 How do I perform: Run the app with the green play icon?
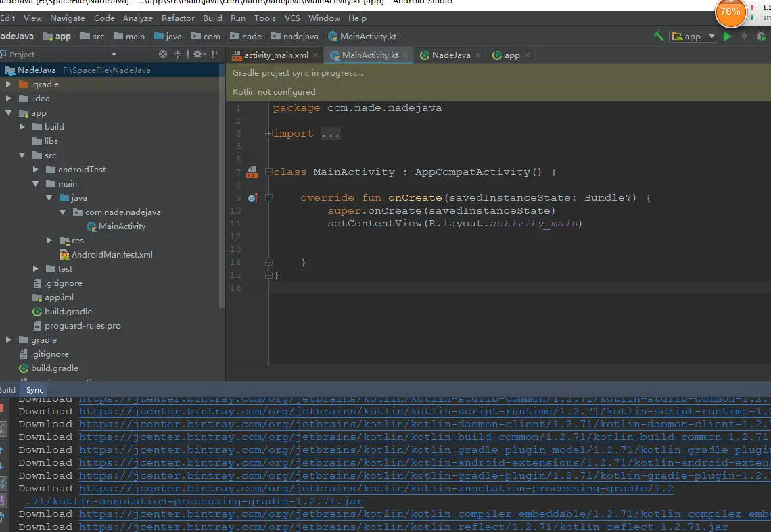(727, 36)
